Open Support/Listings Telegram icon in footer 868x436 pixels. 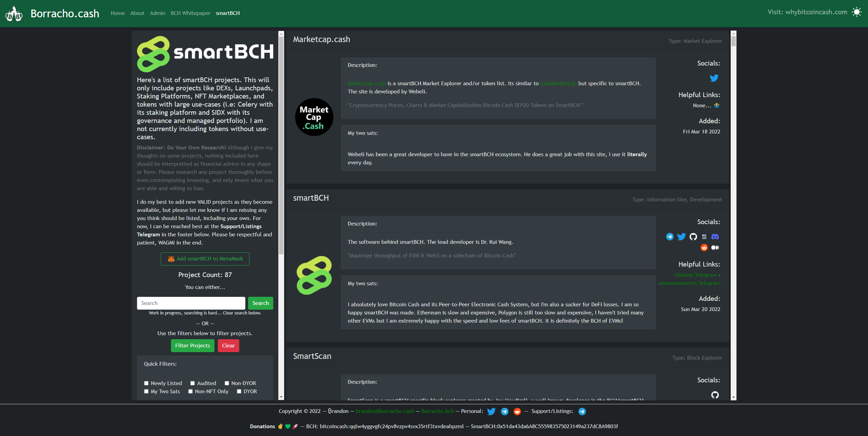tap(582, 412)
